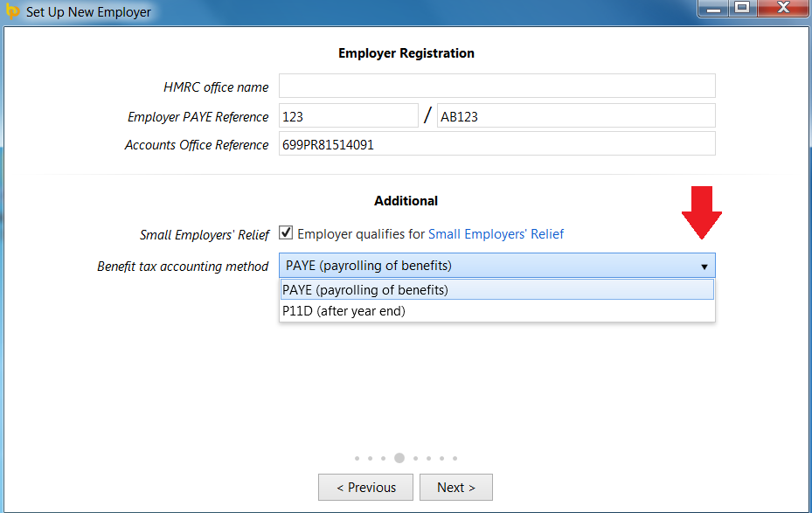Maximize the Set Up New Employer window
This screenshot has width=812, height=513.
click(743, 8)
